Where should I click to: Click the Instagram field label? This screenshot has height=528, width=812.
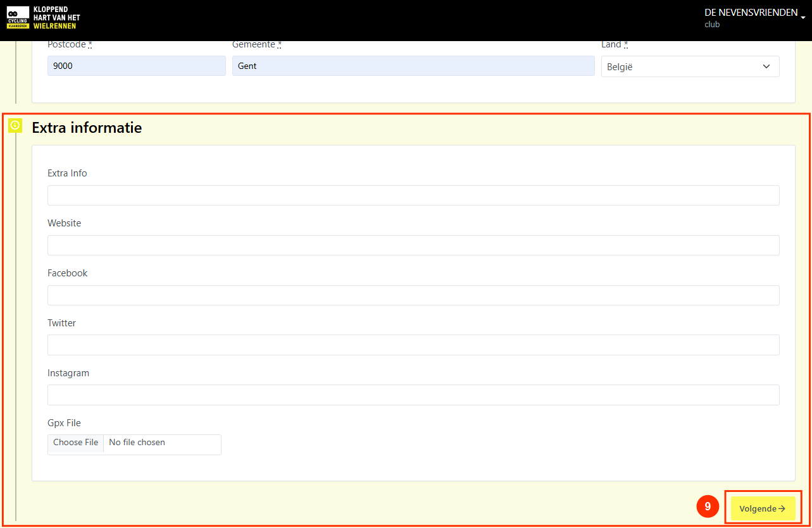pos(68,373)
